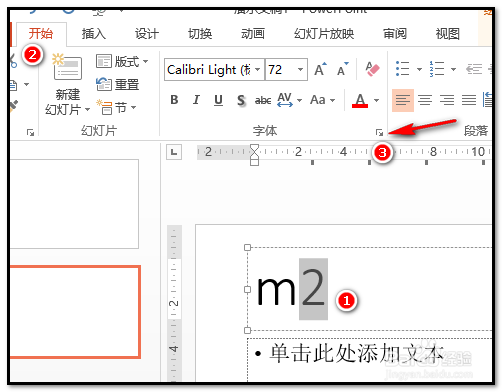The image size is (502, 392).
Task: Expand the font color dropdown arrow
Action: (376, 100)
